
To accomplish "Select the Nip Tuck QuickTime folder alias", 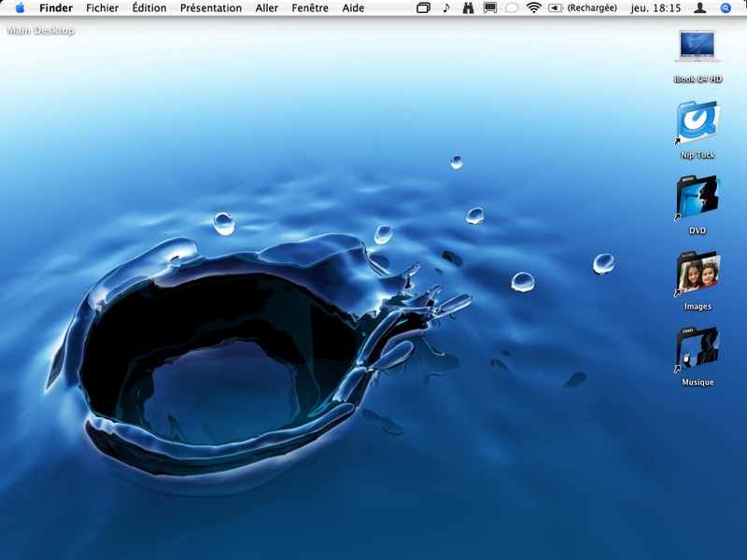I will tap(698, 122).
